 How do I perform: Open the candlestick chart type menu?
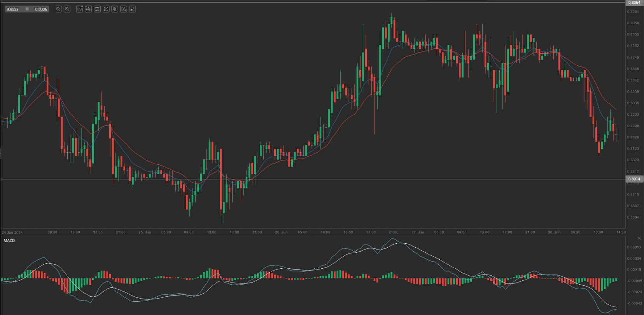coord(88,9)
